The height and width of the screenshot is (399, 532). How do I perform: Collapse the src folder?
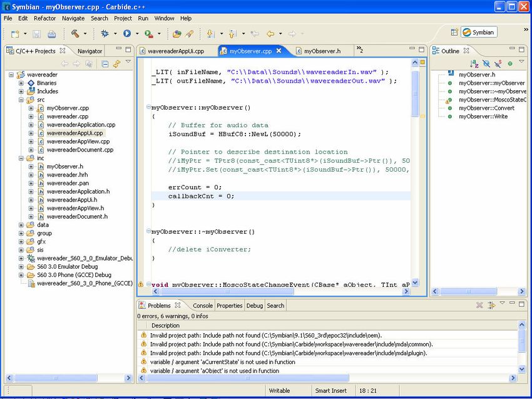click(x=21, y=100)
